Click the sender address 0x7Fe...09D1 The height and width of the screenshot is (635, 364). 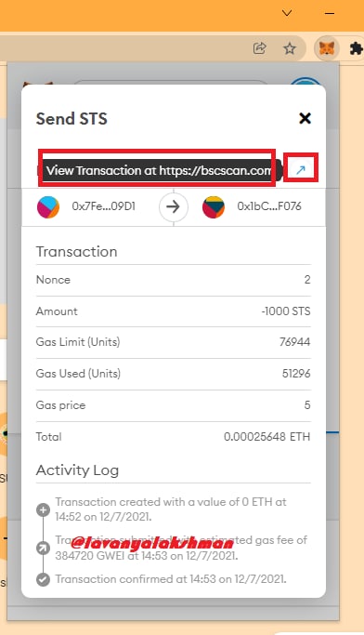pyautogui.click(x=104, y=206)
